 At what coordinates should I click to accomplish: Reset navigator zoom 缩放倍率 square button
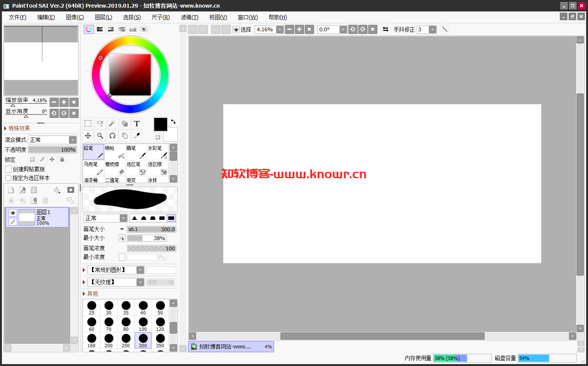(x=74, y=102)
